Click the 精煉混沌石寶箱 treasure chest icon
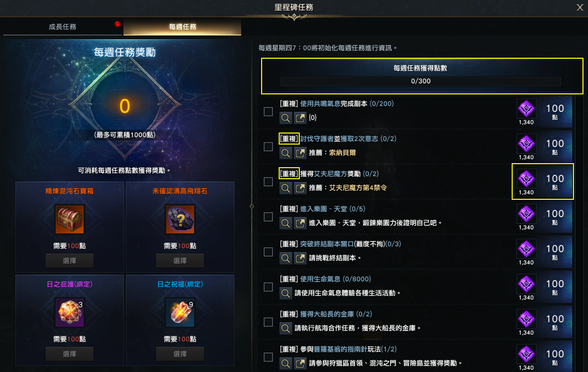 (69, 219)
